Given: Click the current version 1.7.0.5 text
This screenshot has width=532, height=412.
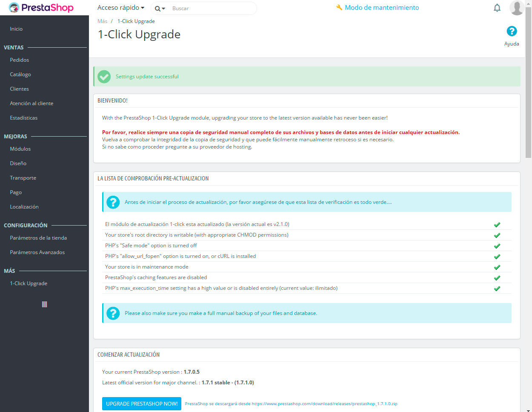Looking at the screenshot, I should (192, 372).
